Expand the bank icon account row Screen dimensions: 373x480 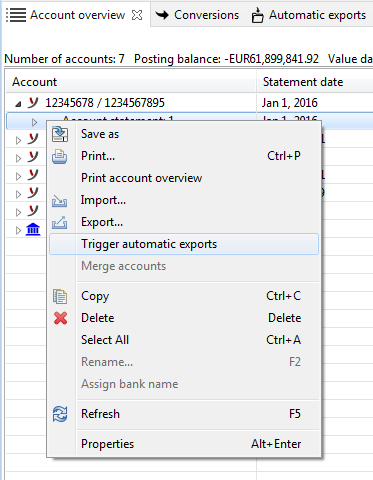pos(18,230)
